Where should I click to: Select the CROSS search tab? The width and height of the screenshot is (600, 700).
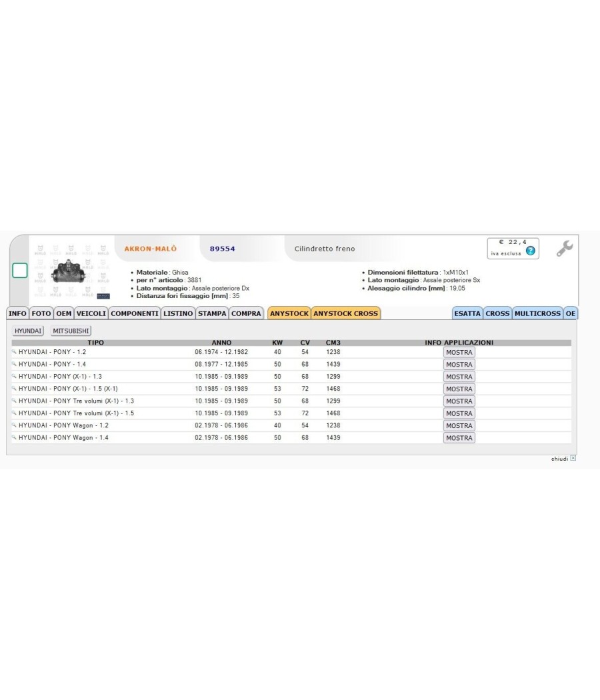coord(497,313)
